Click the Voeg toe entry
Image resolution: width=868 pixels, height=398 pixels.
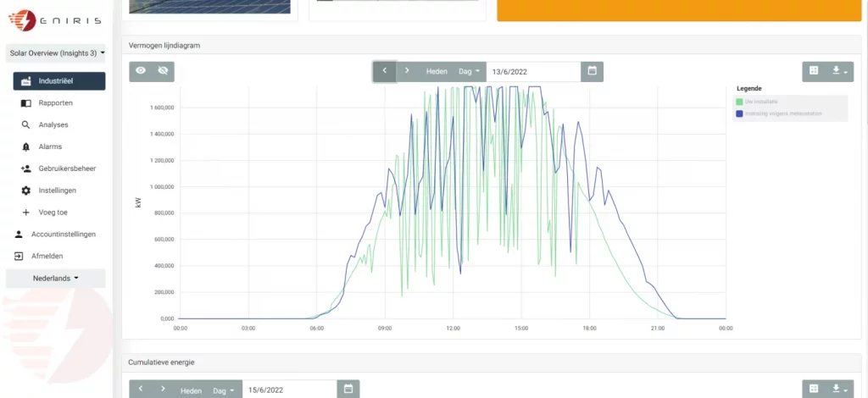coord(53,213)
